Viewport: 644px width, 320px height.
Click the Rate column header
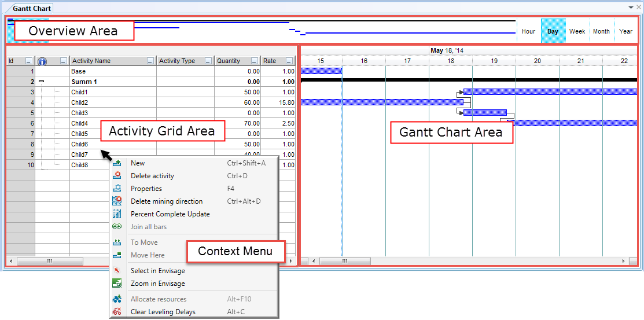tap(278, 61)
